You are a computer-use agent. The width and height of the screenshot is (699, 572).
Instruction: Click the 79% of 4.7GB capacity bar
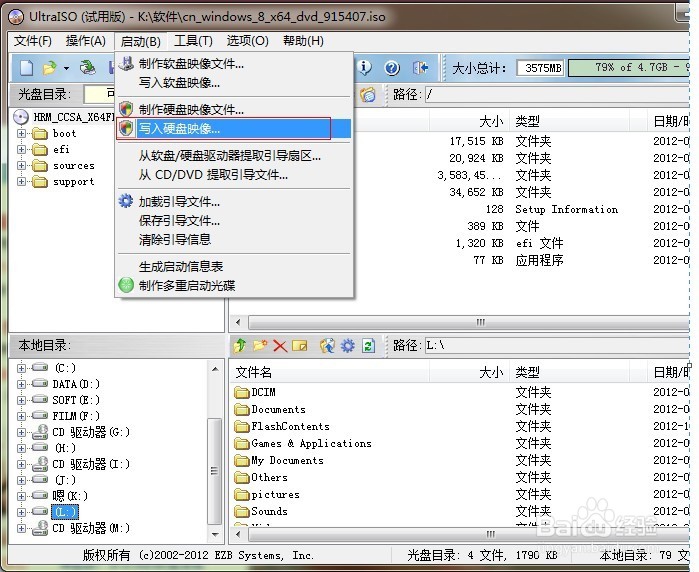[x=629, y=68]
